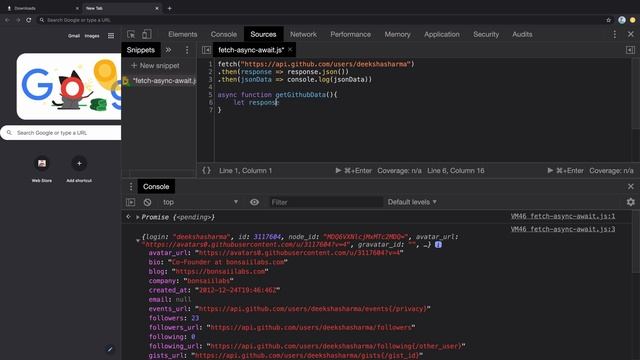Click the followers value 23
This screenshot has height=360, width=640.
pos(195,318)
